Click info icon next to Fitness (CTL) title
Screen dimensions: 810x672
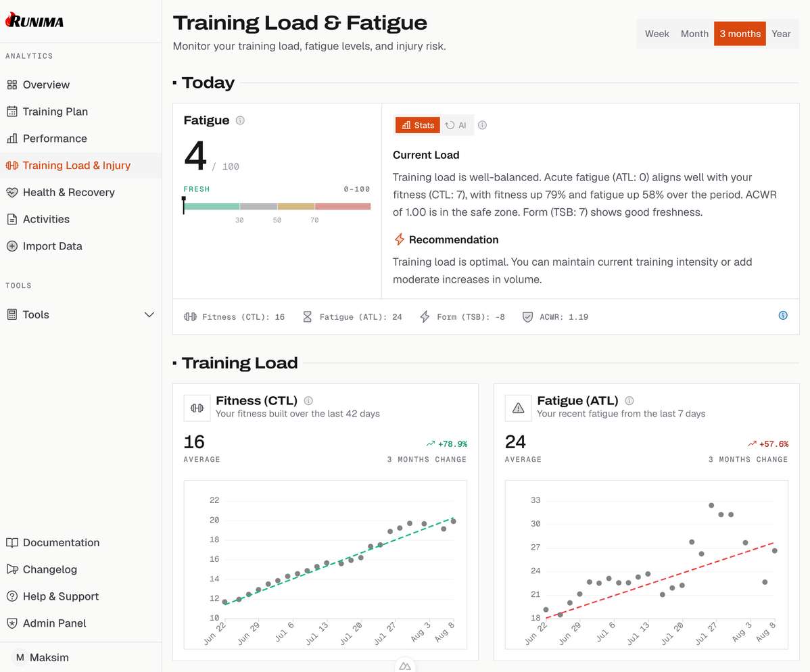pos(308,400)
